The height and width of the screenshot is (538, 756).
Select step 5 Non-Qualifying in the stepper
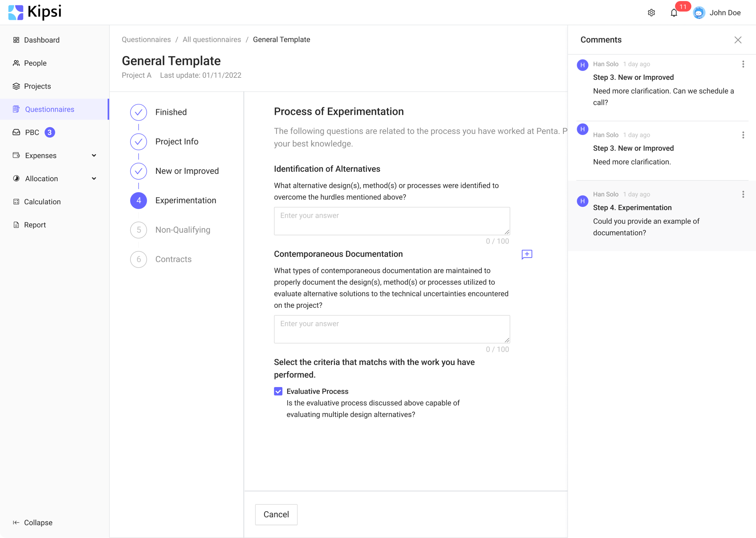coord(182,229)
